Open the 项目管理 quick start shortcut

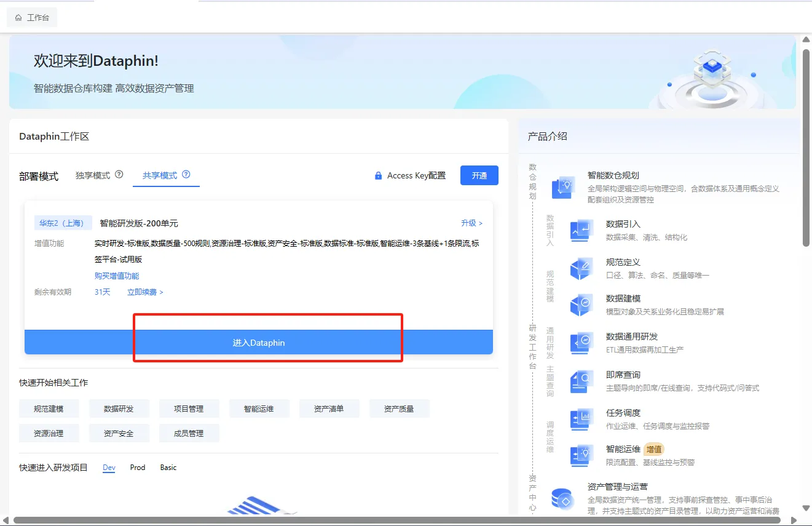189,408
